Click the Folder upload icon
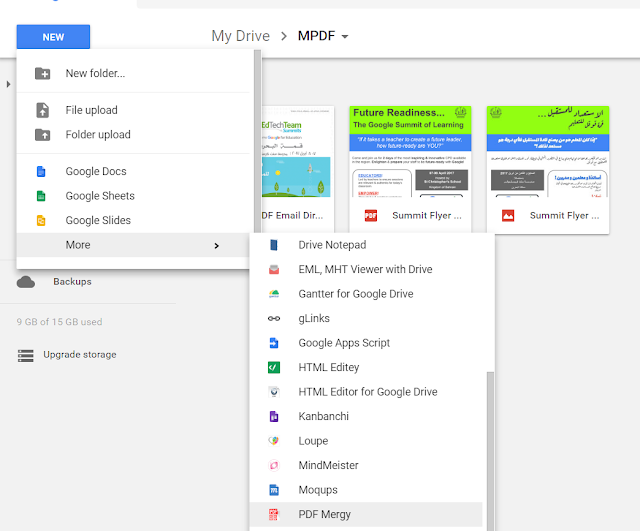 42,135
